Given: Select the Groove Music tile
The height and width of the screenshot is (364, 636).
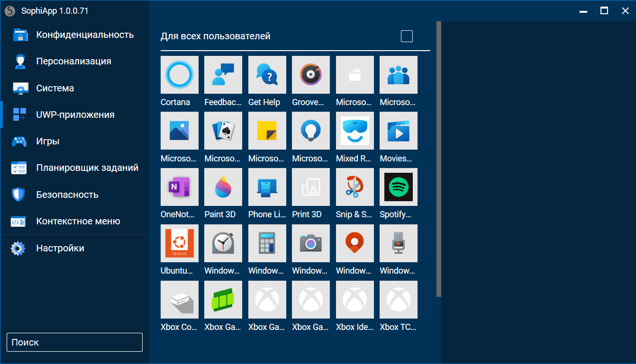Looking at the screenshot, I should (311, 75).
